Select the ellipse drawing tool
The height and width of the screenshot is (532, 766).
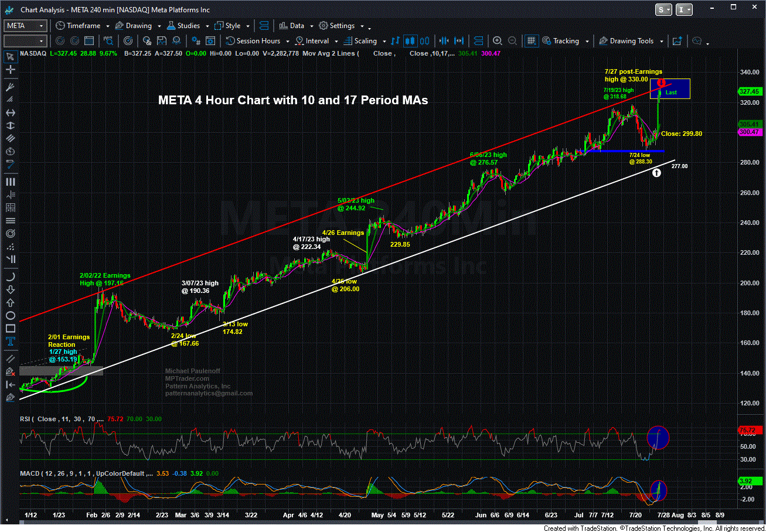(x=10, y=316)
